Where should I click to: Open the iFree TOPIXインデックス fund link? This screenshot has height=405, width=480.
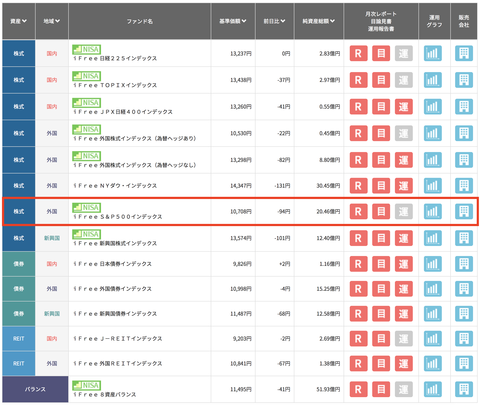(115, 85)
